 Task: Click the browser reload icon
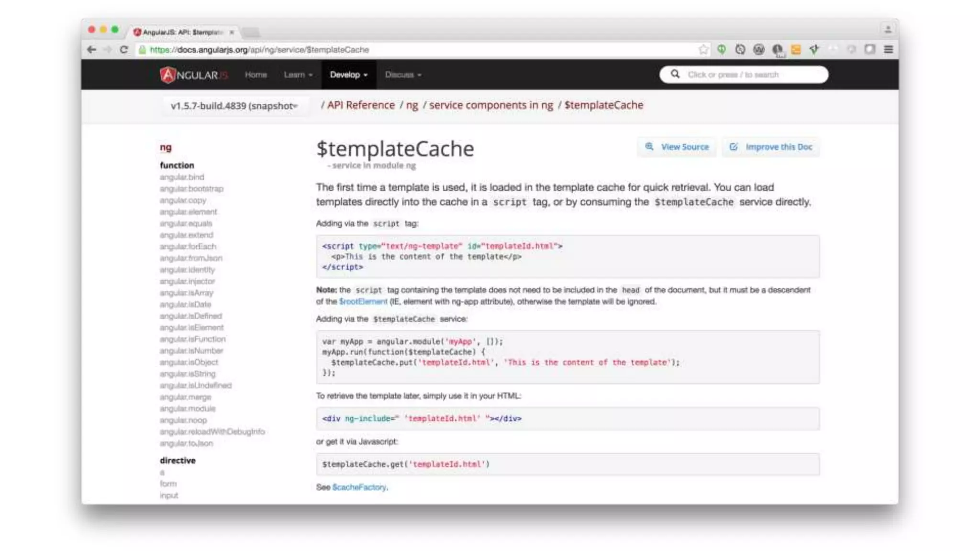[x=123, y=50]
